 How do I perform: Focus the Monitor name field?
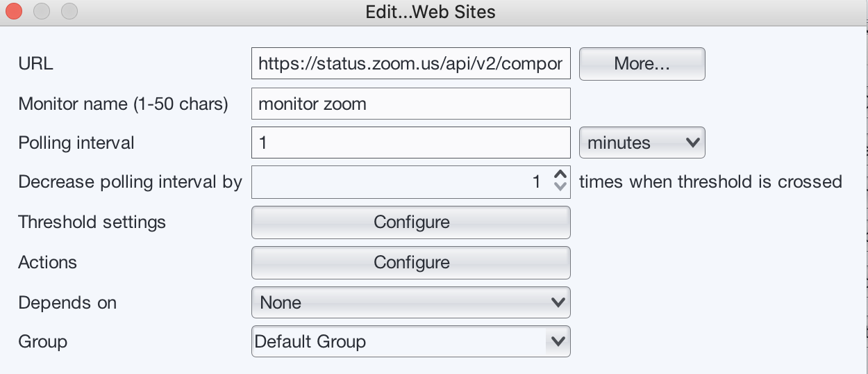[410, 104]
